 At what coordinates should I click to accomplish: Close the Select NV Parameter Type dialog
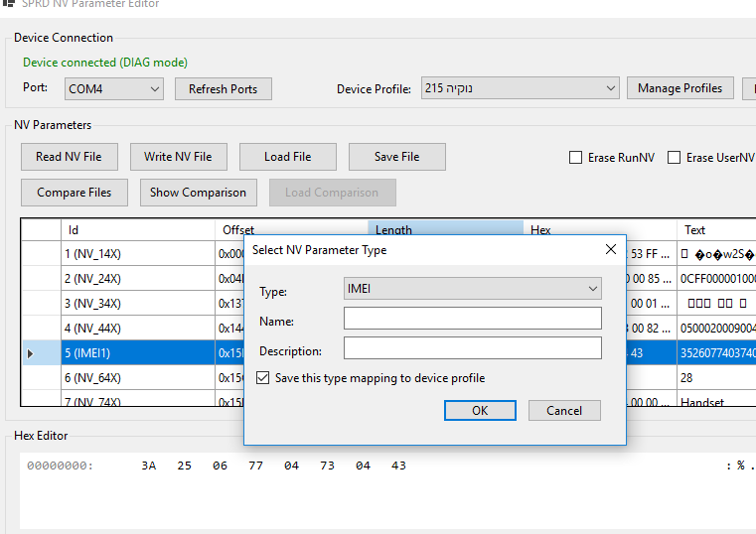[x=609, y=250]
